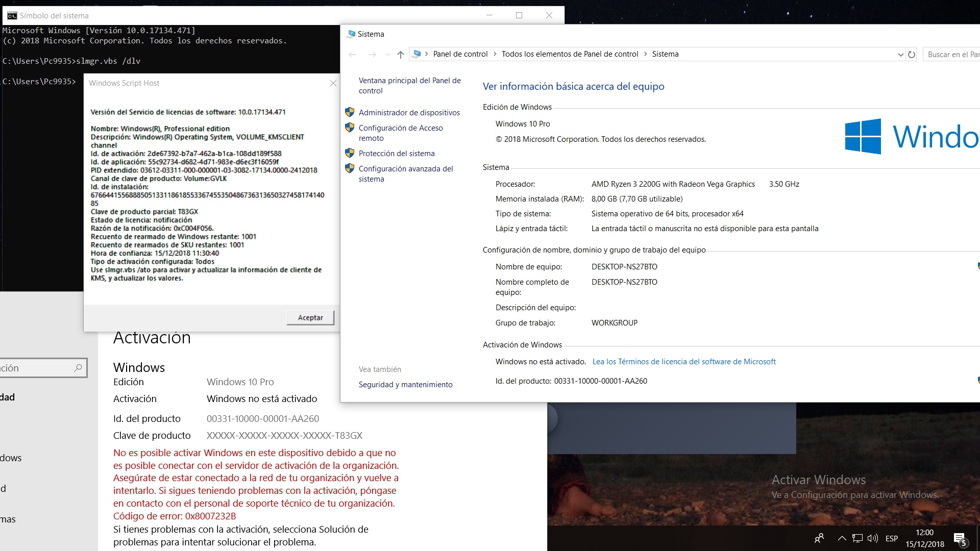
Task: Open Seguridad y mantenimiento link
Action: (405, 384)
